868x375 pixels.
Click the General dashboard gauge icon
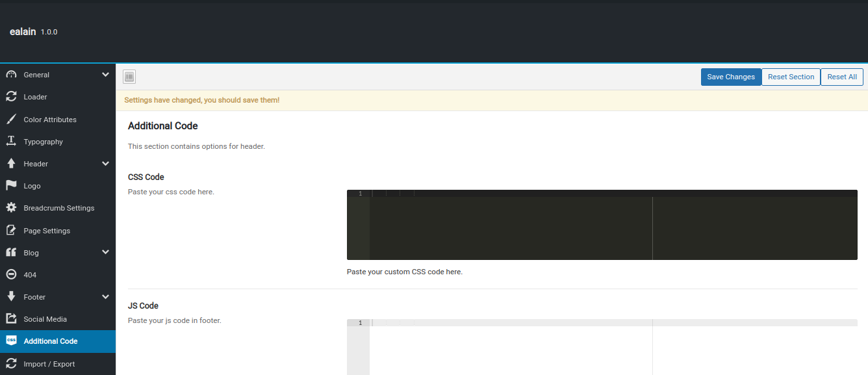(x=11, y=75)
